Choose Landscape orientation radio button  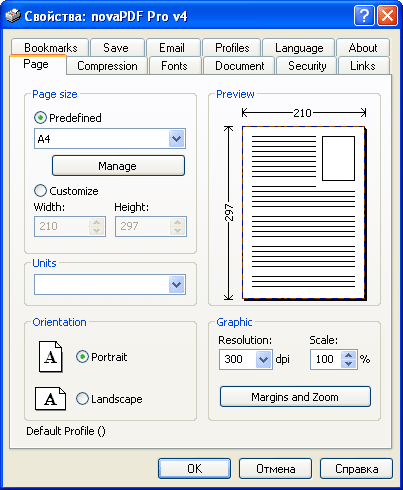coord(82,399)
